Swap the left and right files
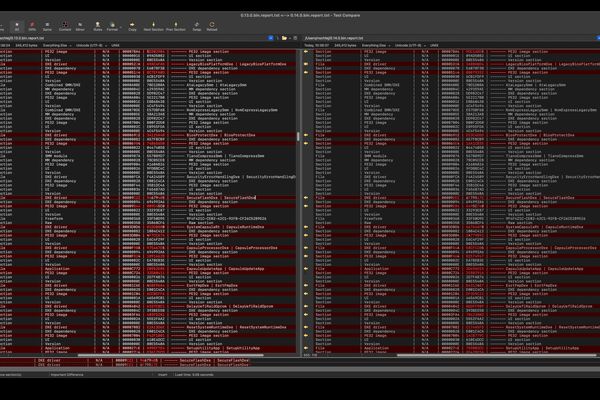 [197, 26]
